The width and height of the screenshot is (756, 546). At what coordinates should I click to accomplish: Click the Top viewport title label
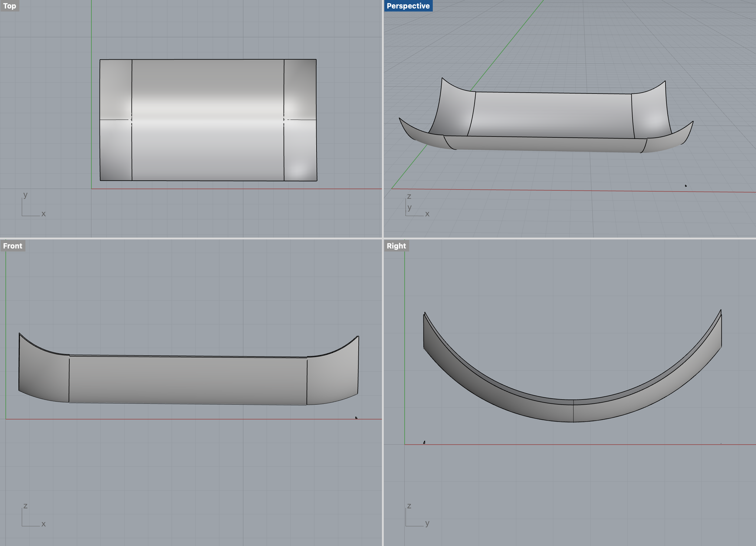[10, 6]
